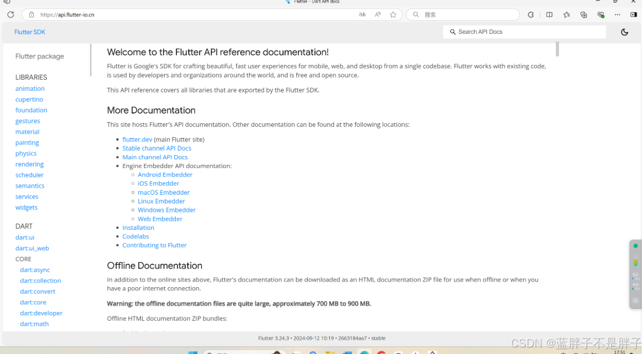The height and width of the screenshot is (354, 644).
Task: Open dart:math library link
Action: tap(34, 324)
